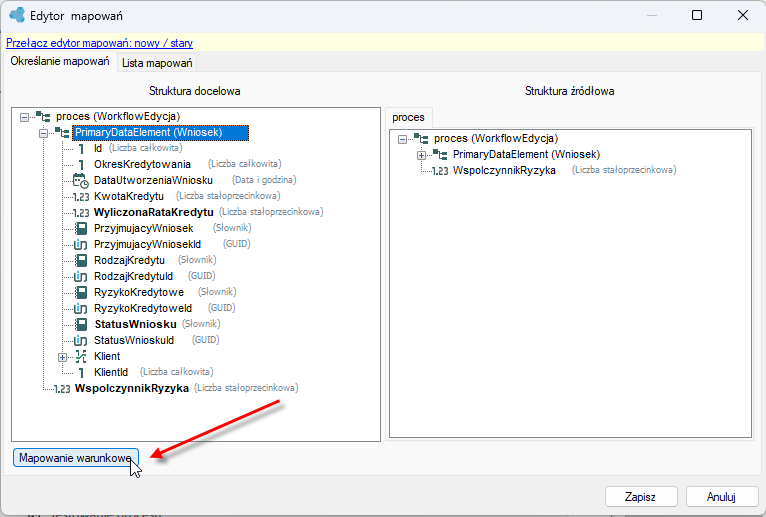This screenshot has height=517, width=766.
Task: Click the dictionary icon of StatusWniosku
Action: [81, 324]
